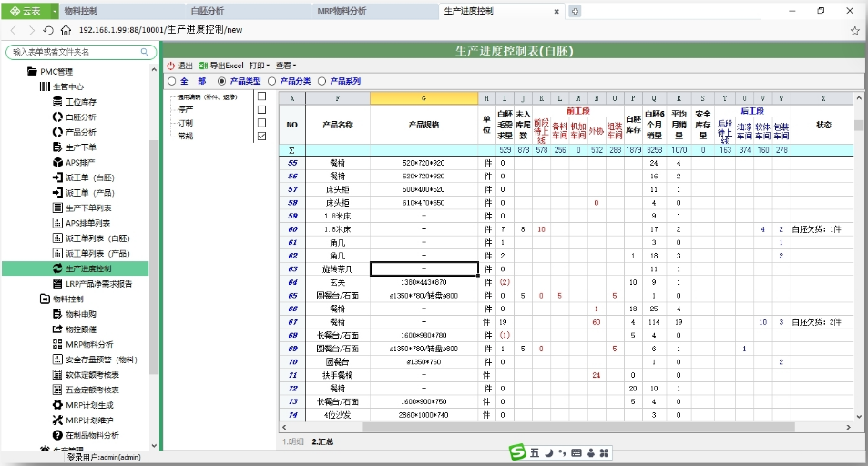The image size is (868, 466).
Task: Open 五金定额考核表 sidebar item
Action: [92, 390]
